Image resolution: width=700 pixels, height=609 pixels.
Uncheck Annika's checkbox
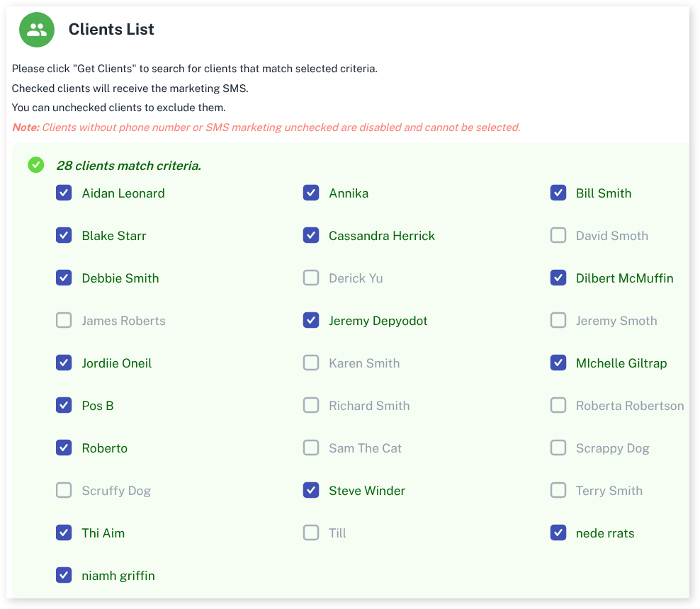(311, 193)
